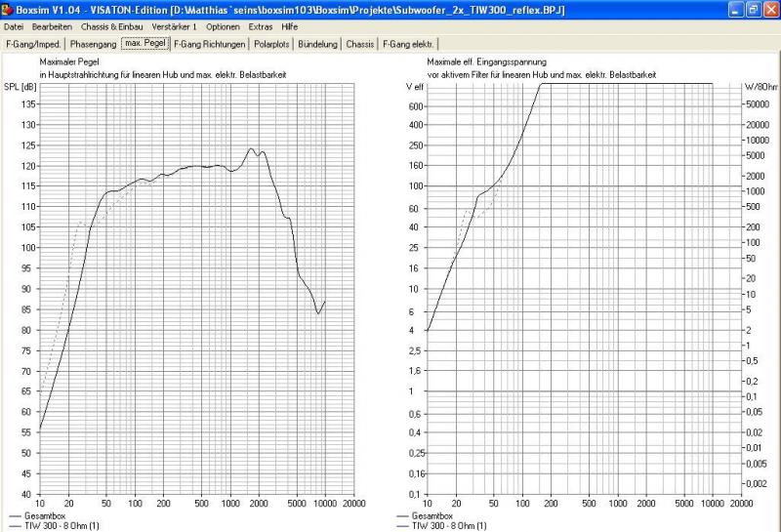
Task: Open the Datei menu
Action: (x=13, y=27)
